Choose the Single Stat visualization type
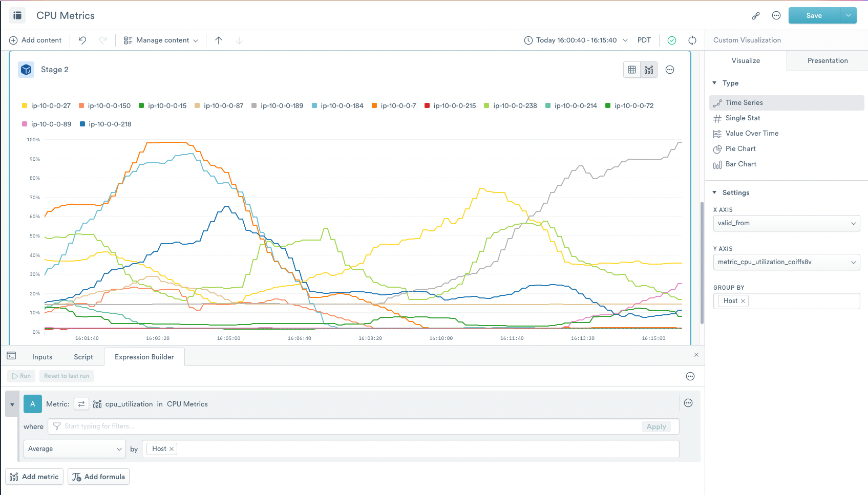Image resolution: width=868 pixels, height=495 pixels. click(787, 118)
